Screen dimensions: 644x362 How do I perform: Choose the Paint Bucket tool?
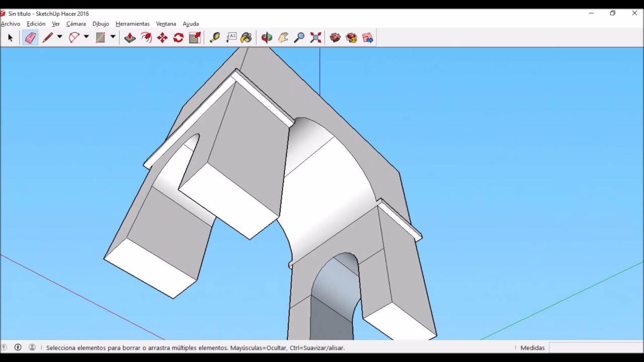pos(247,38)
